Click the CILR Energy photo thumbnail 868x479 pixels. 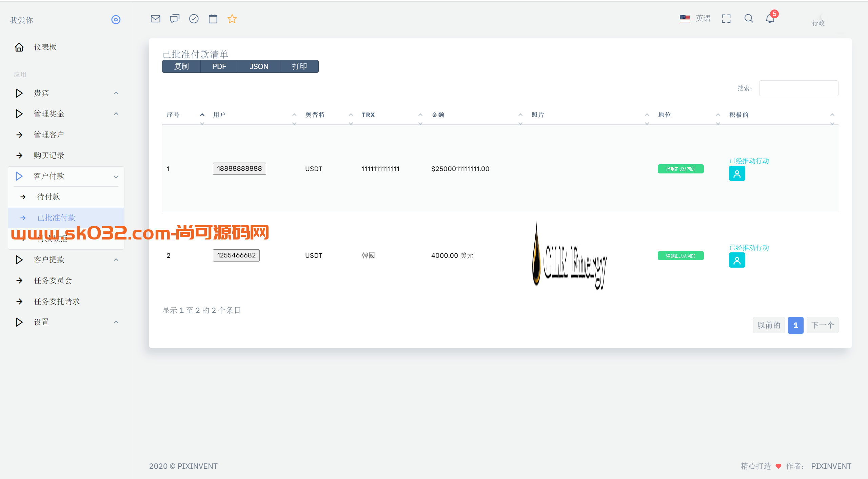click(x=570, y=256)
